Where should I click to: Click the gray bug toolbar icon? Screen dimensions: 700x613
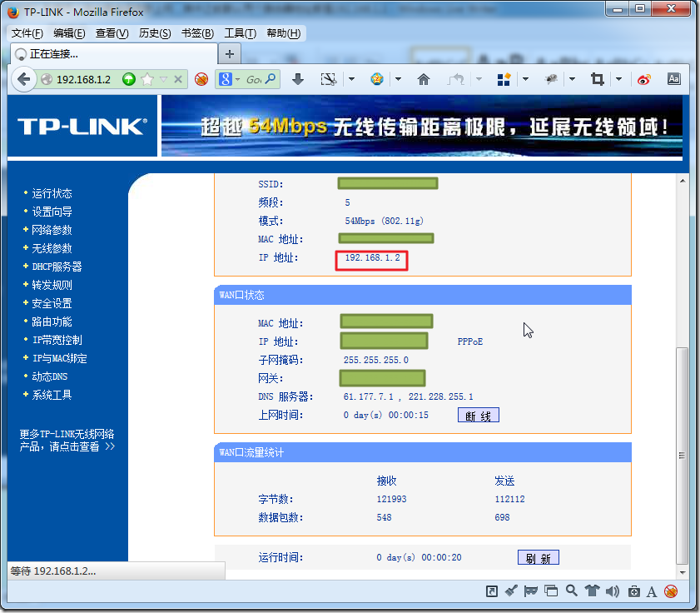550,79
